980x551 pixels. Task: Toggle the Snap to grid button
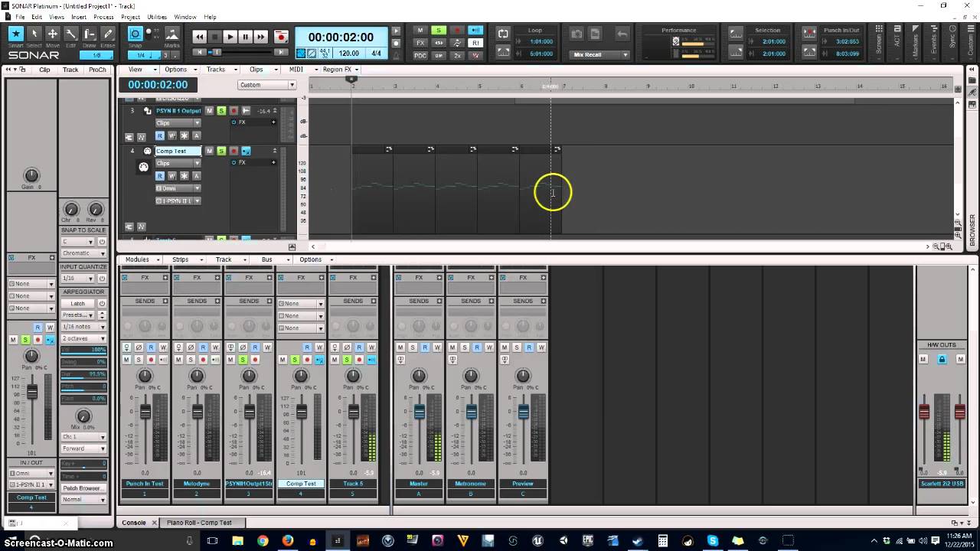(x=136, y=34)
